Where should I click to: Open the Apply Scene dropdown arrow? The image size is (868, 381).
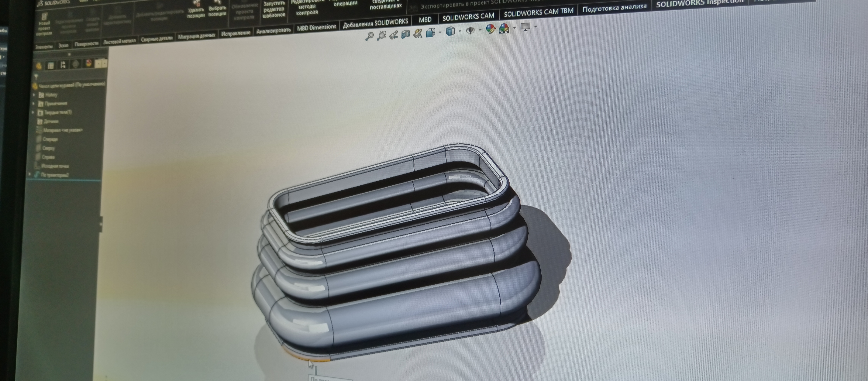(x=514, y=28)
